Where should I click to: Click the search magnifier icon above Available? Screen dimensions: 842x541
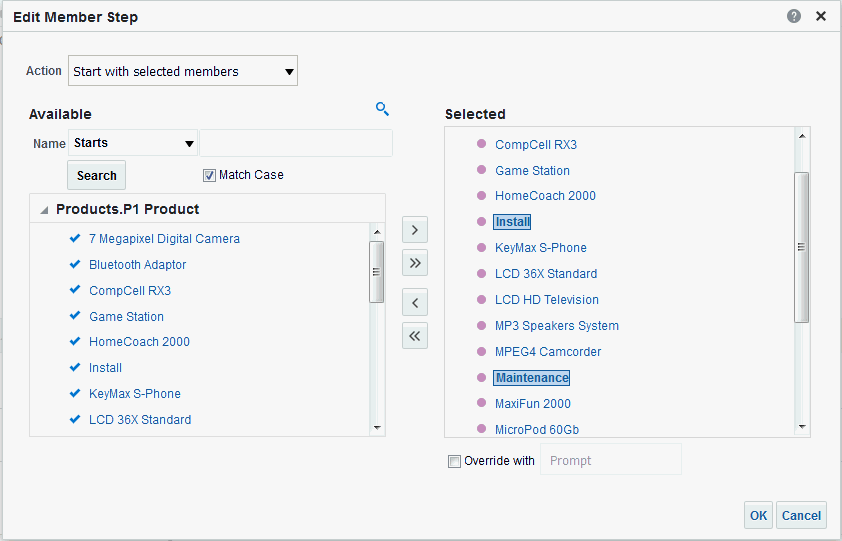pos(382,109)
